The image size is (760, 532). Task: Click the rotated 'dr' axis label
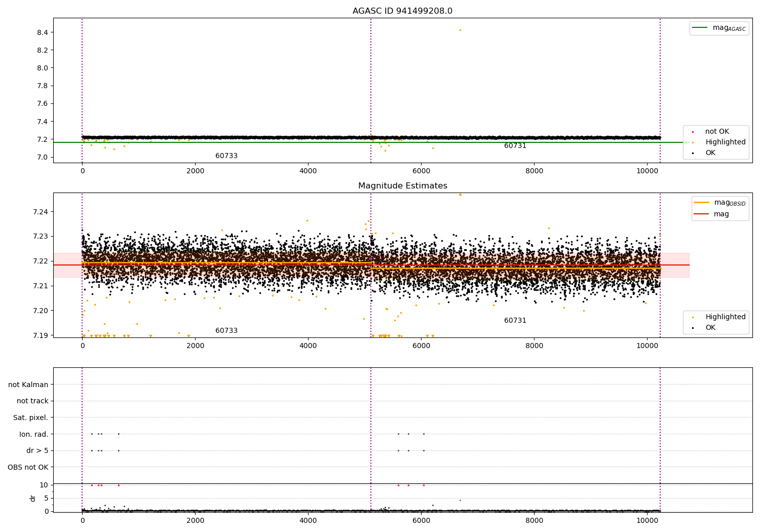[33, 498]
